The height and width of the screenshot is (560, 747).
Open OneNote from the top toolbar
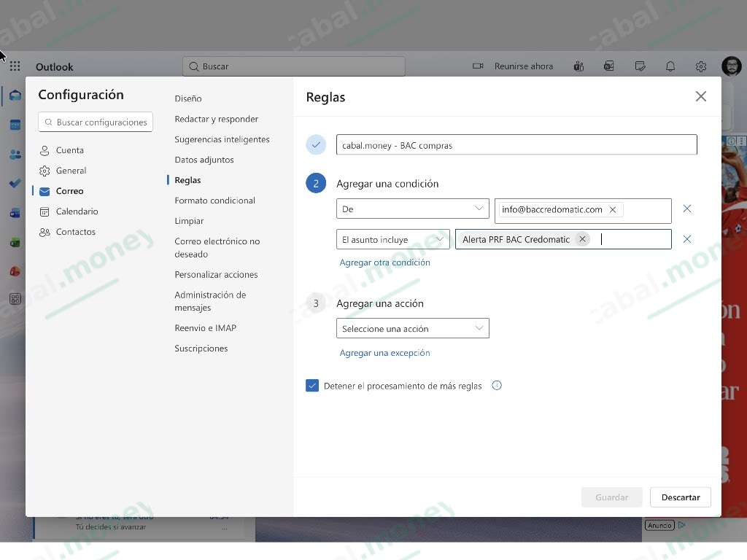click(608, 66)
